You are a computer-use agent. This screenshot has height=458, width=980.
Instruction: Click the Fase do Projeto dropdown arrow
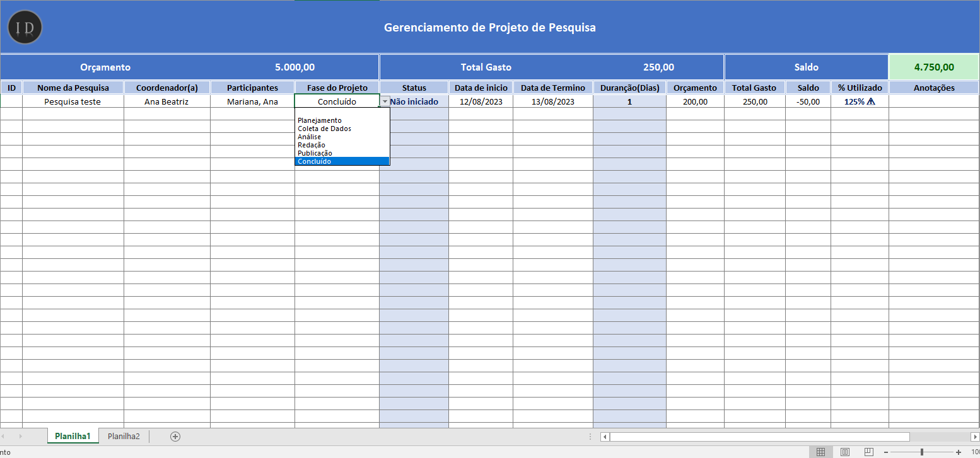click(x=385, y=101)
